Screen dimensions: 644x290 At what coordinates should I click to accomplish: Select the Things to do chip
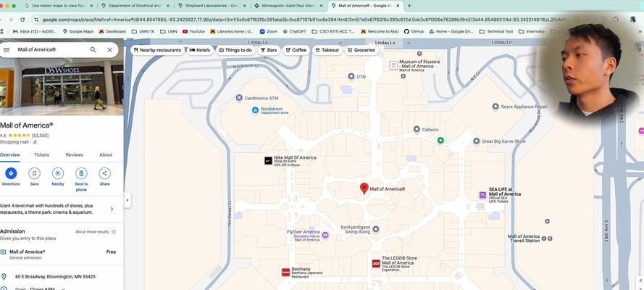click(235, 50)
